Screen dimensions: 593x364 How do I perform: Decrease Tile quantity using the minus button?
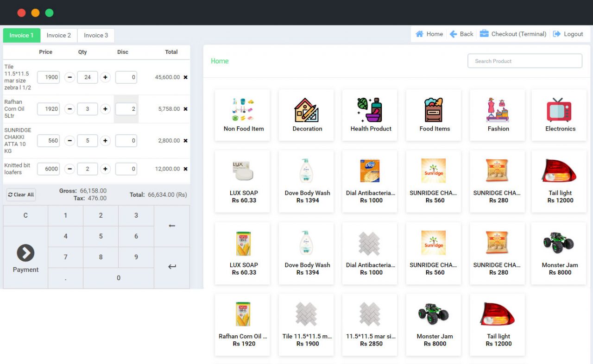[69, 77]
